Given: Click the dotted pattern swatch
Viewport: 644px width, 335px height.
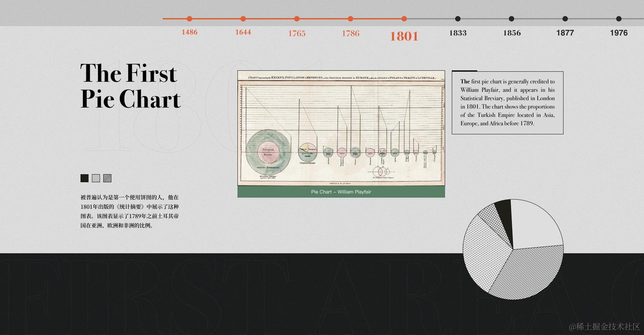Looking at the screenshot, I should tap(96, 178).
